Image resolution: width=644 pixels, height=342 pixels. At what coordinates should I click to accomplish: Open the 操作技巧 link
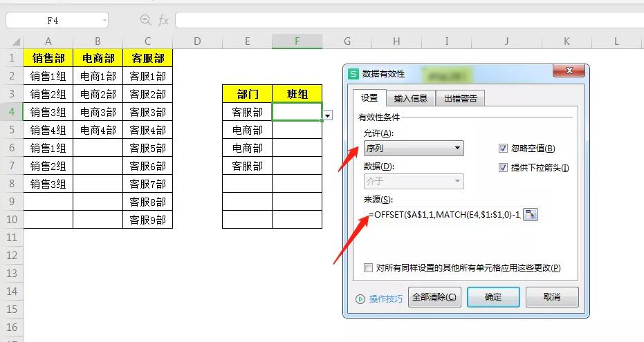point(386,299)
